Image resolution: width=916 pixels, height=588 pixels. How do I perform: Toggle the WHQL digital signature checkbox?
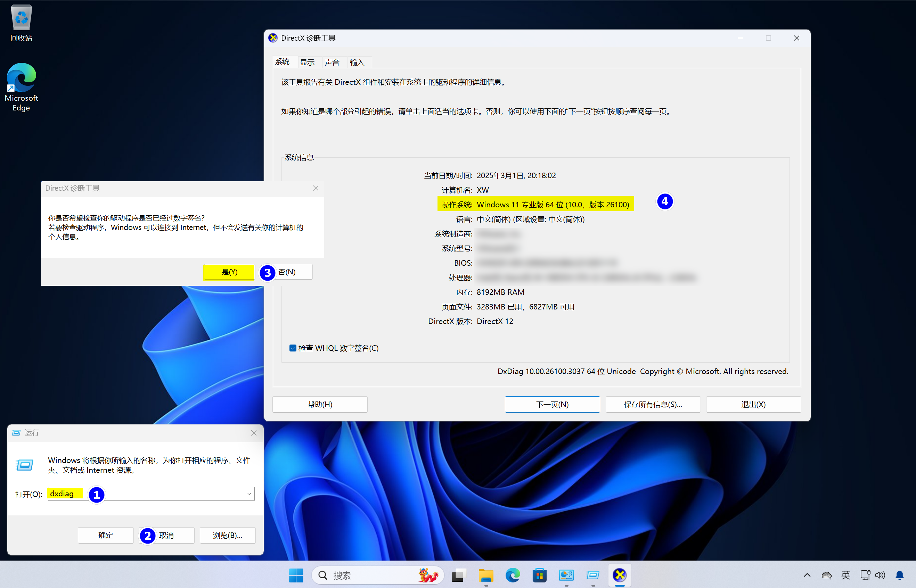pyautogui.click(x=293, y=348)
